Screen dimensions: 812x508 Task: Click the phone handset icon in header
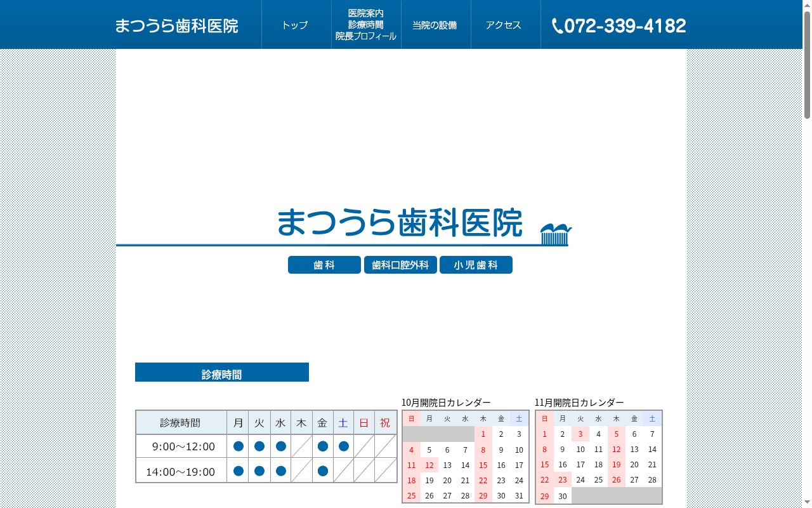pos(557,26)
